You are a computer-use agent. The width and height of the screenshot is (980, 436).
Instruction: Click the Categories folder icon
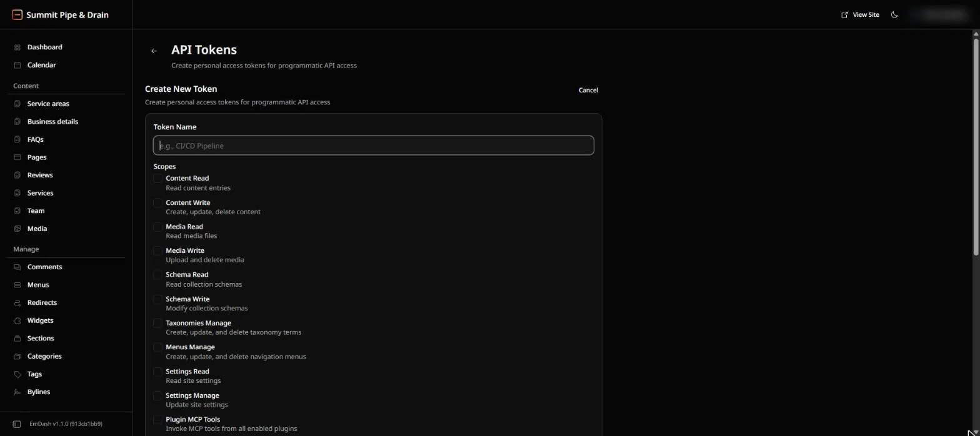click(17, 357)
